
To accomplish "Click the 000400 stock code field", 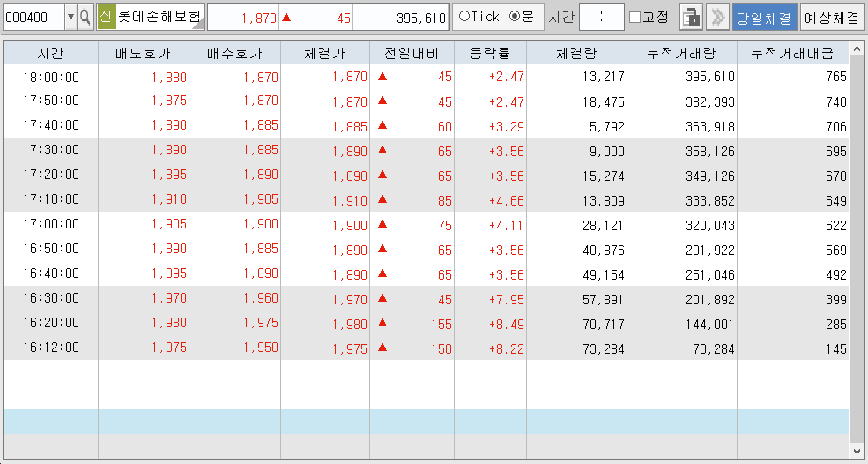I will coord(33,17).
